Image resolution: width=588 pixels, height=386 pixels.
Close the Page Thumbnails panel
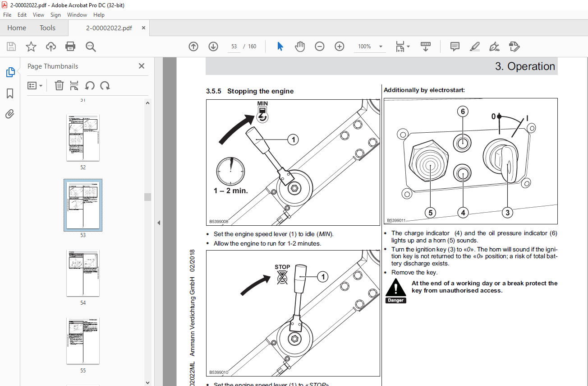coord(142,66)
